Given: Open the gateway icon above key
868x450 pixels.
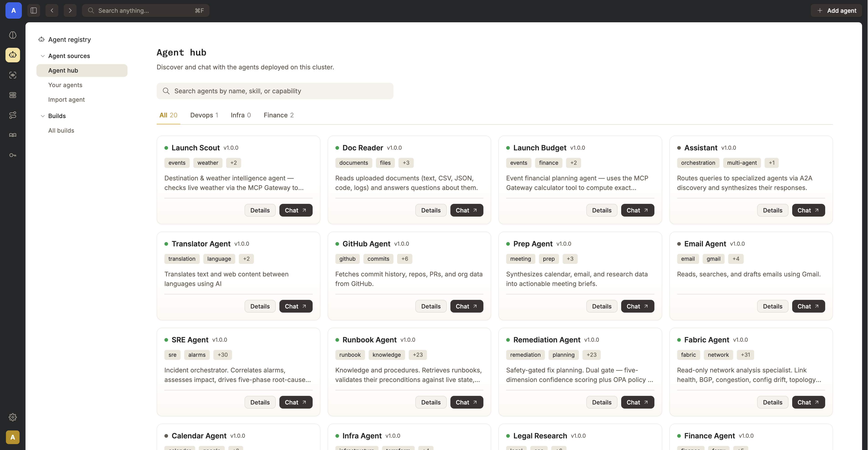Looking at the screenshot, I should pos(13,135).
